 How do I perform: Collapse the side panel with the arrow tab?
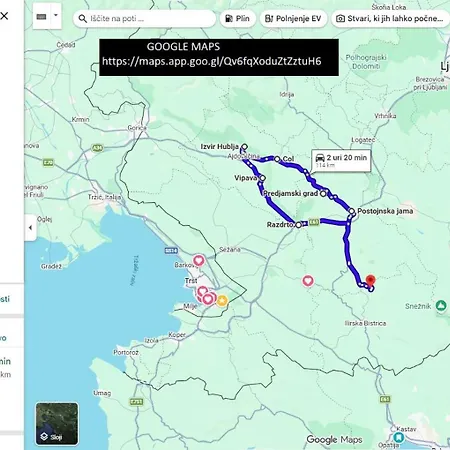30,228
